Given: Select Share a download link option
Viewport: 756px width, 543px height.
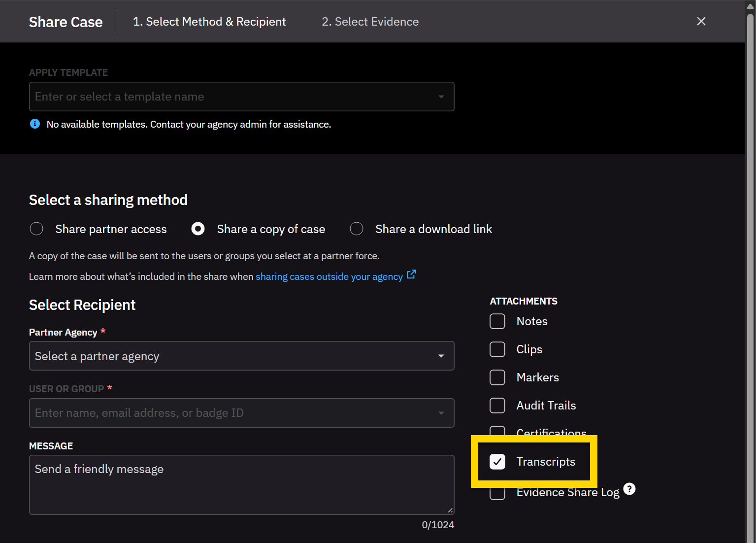Looking at the screenshot, I should (x=357, y=229).
